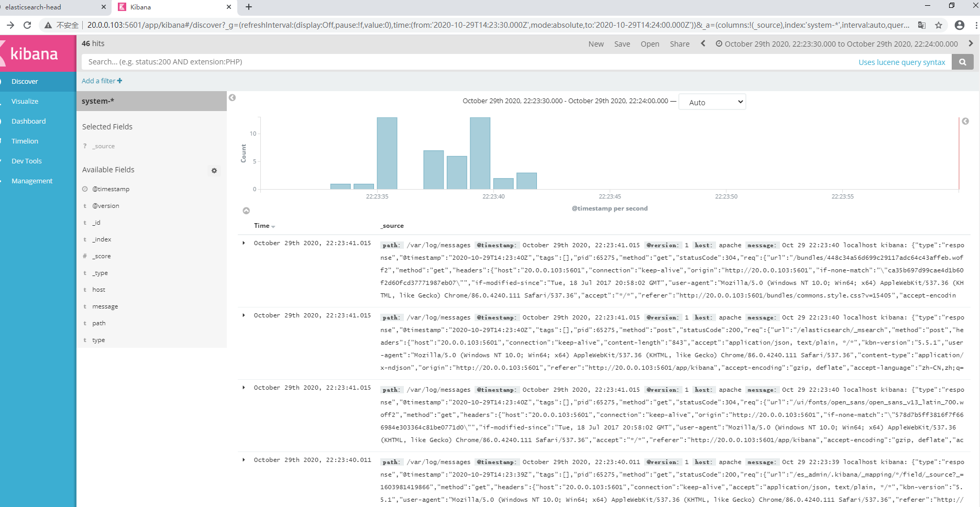This screenshot has height=507, width=980.
Task: Click the magnifier search button
Action: click(962, 62)
